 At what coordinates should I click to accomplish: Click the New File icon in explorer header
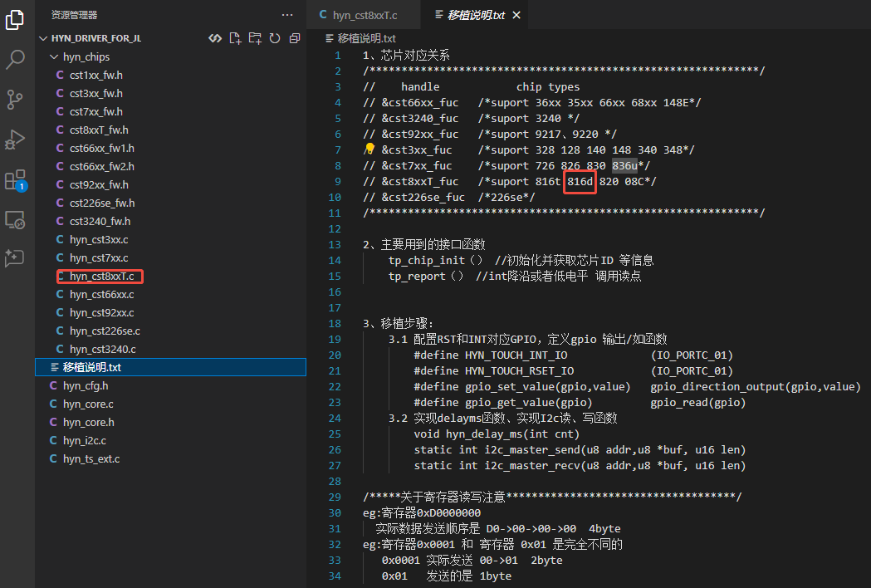tap(235, 38)
